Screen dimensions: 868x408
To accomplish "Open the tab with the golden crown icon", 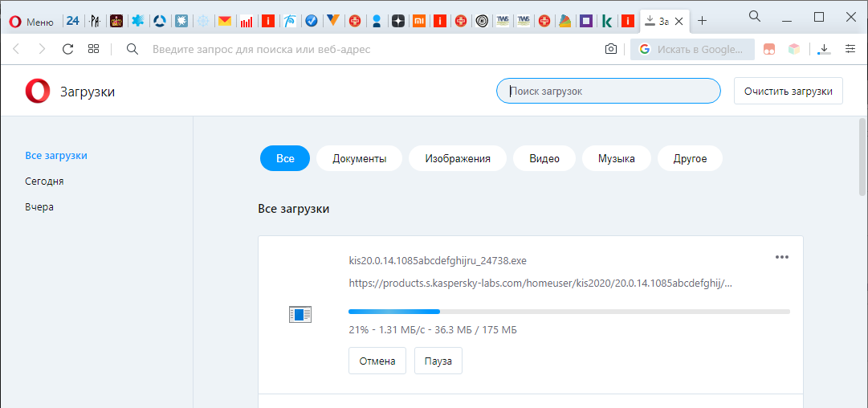I will [116, 22].
